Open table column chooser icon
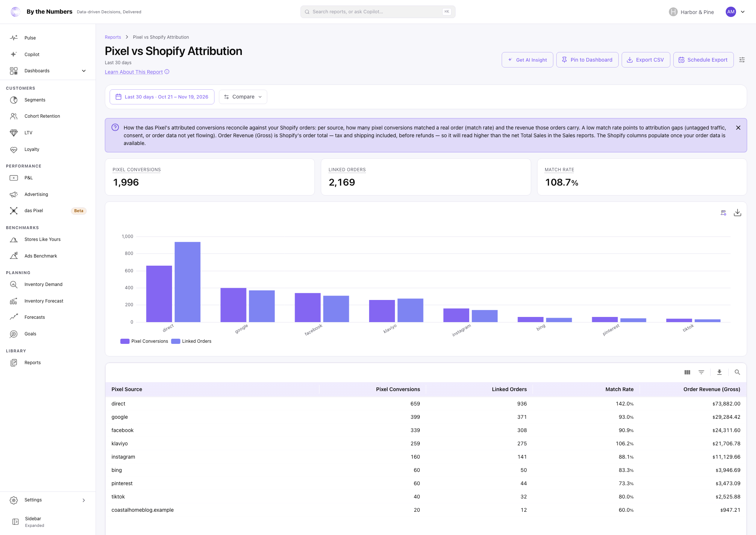This screenshot has width=756, height=535. tap(687, 372)
